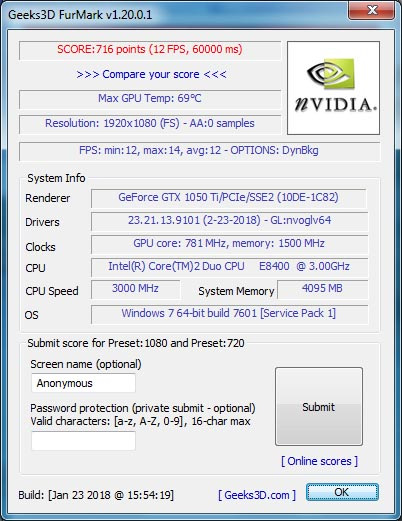Click the Clocks label

[x=40, y=247]
